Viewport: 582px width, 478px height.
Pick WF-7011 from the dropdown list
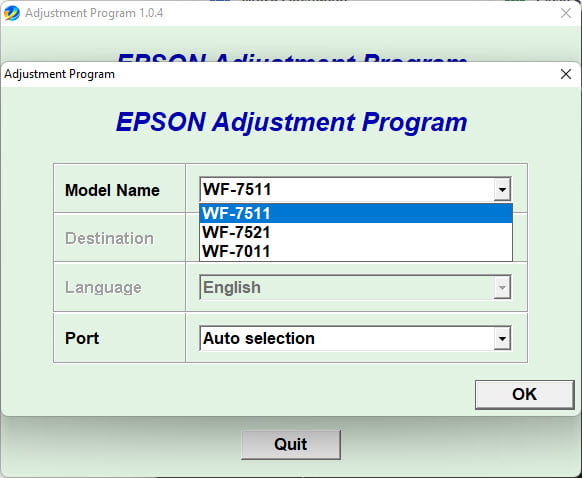coord(356,252)
